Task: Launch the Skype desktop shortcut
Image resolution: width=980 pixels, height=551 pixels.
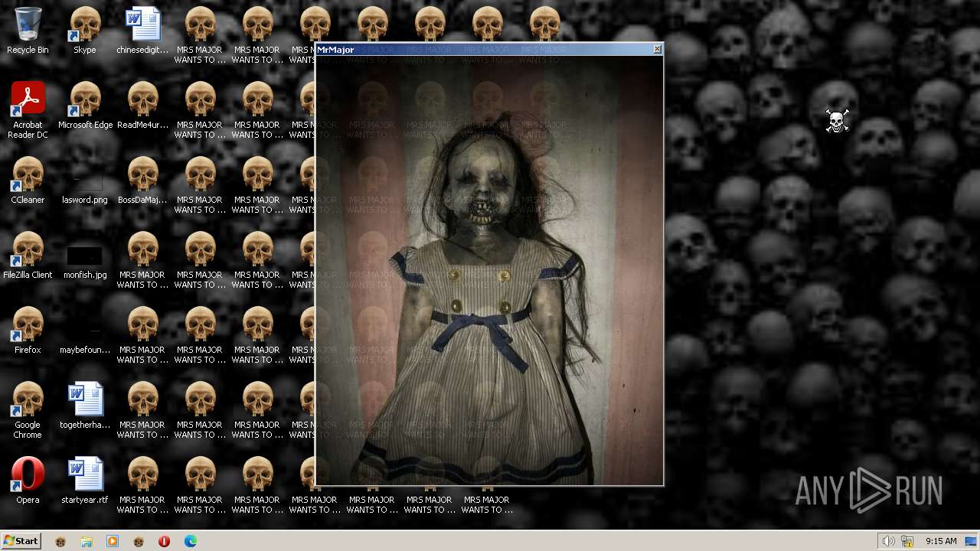Action: pos(85,31)
